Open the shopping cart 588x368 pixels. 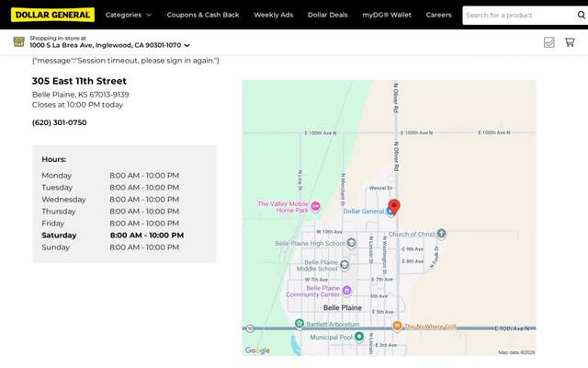coord(570,42)
